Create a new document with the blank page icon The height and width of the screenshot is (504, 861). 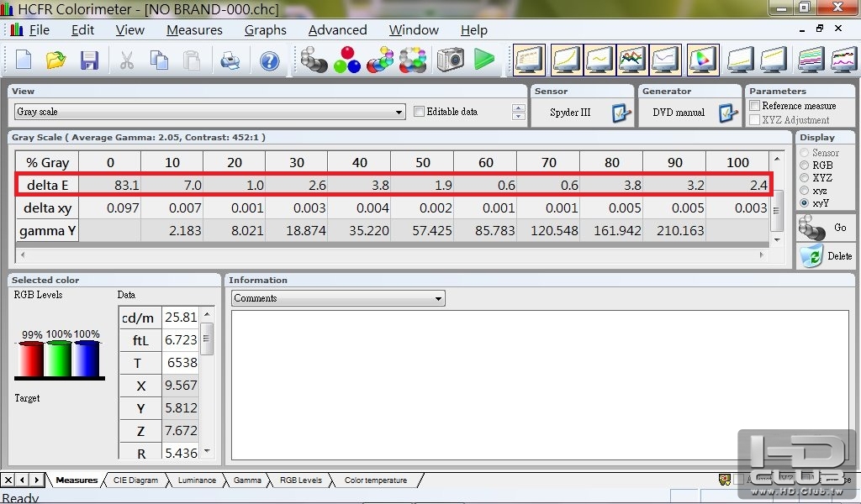(x=24, y=60)
